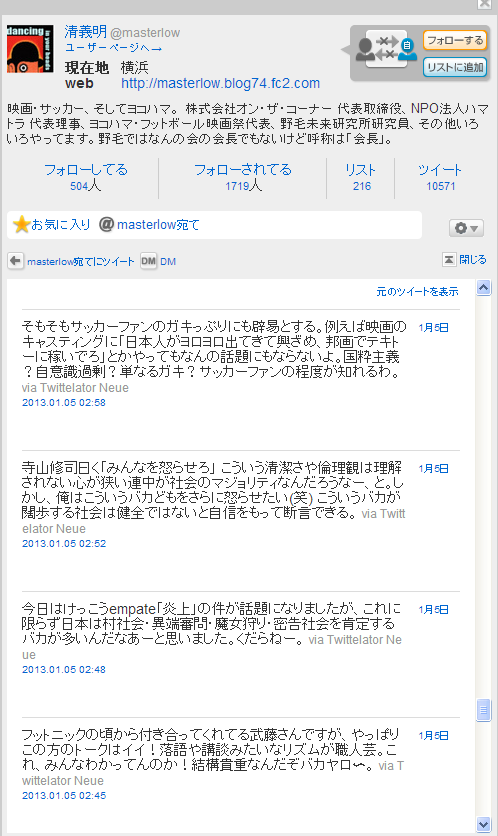The height and width of the screenshot is (836, 498).
Task: Click the masterlow profile avatar image
Action: (x=30, y=49)
